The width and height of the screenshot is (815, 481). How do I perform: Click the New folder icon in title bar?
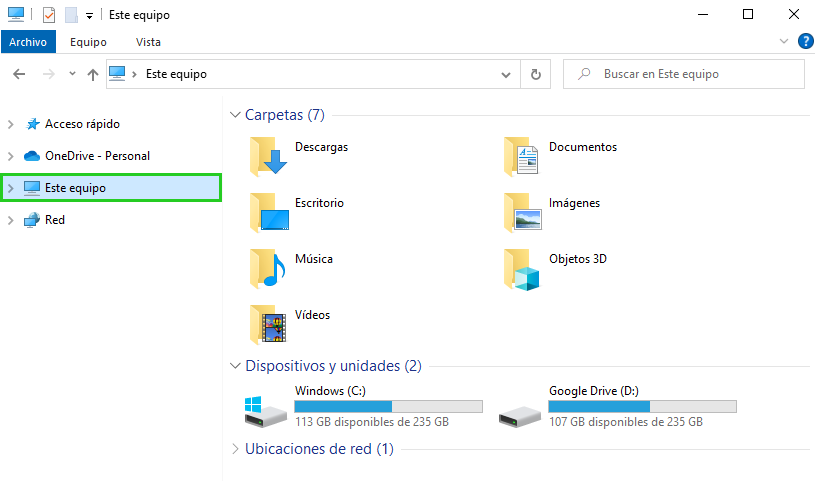click(x=71, y=15)
